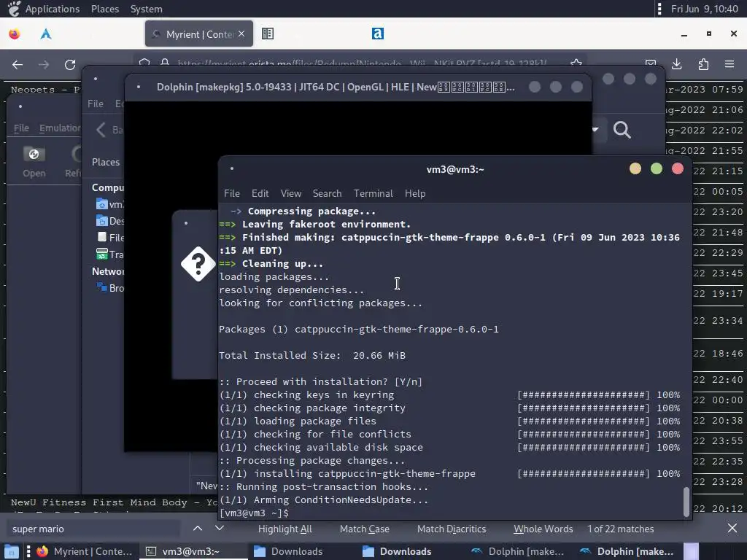Click the bookmark star in Firefox address bar
This screenshot has height=560, width=747.
tap(576, 63)
